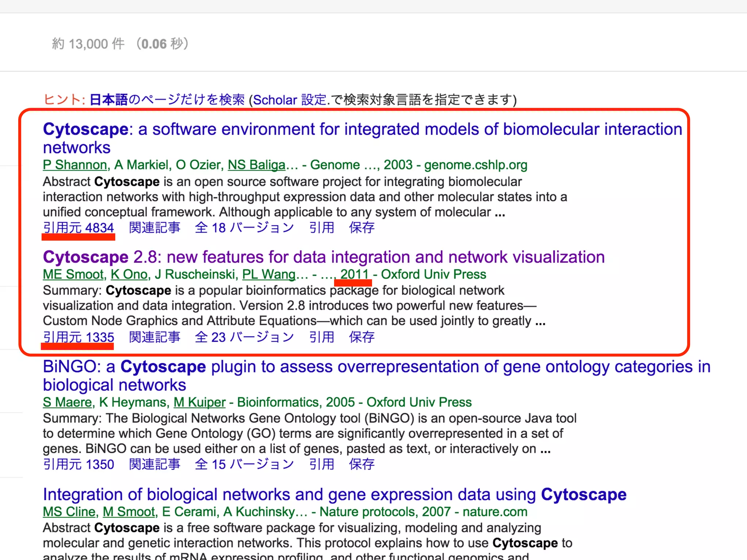Open Cytoscape 2.8 new features paper title
The height and width of the screenshot is (560, 747).
click(324, 257)
